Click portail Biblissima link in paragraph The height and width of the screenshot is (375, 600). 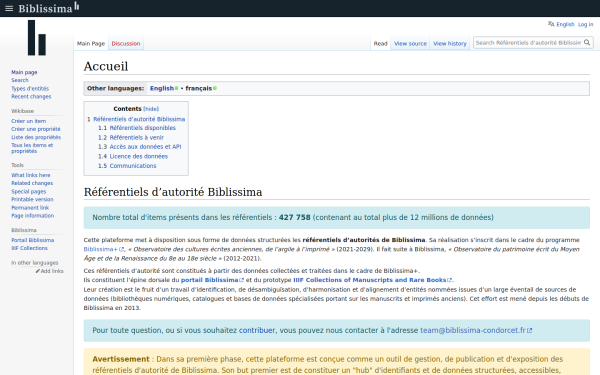pos(209,280)
